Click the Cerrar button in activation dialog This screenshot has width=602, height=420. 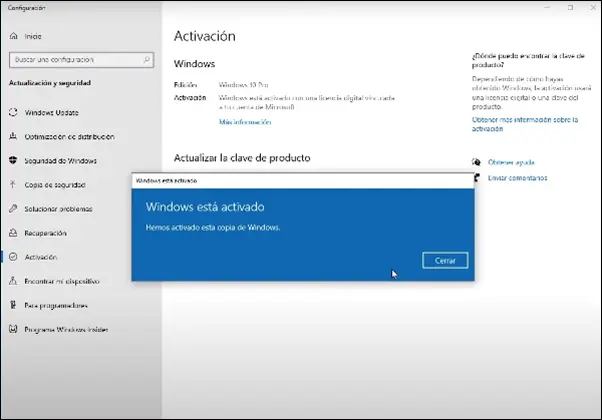(x=445, y=261)
